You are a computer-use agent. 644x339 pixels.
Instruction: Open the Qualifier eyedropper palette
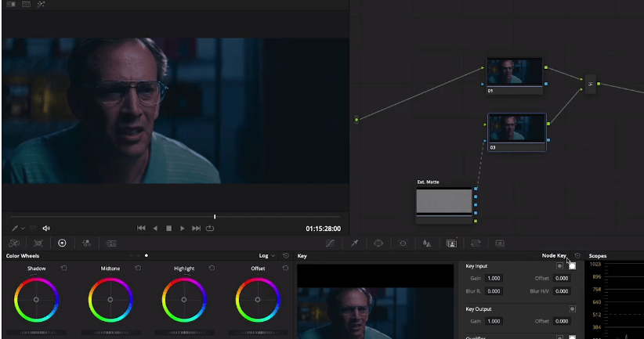[354, 243]
